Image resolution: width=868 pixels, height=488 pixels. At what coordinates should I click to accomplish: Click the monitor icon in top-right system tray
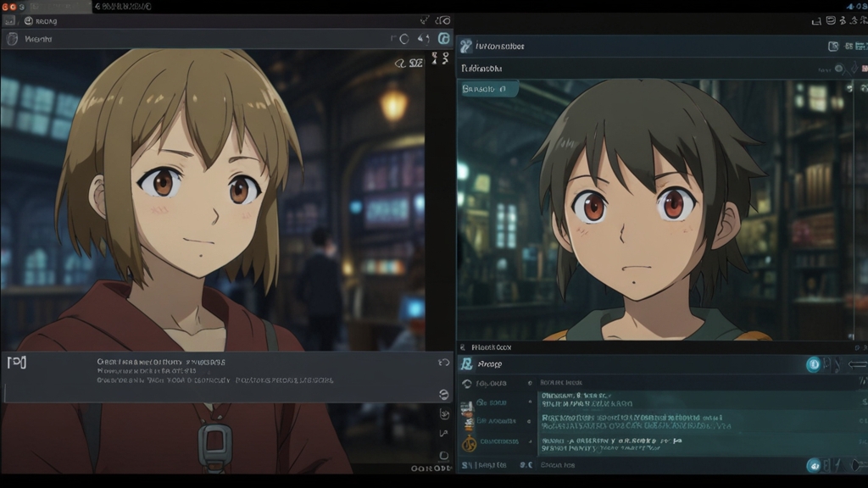(816, 21)
